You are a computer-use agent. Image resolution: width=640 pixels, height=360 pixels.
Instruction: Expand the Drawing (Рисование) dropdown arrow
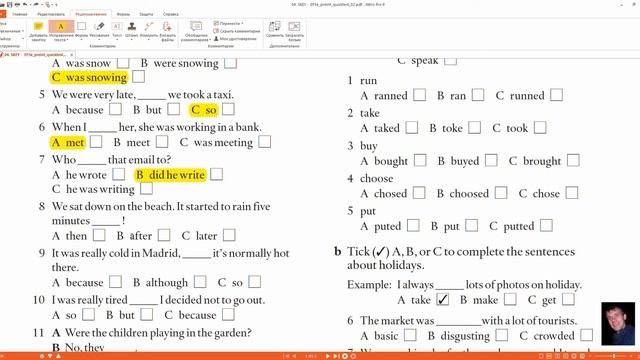coord(99,40)
